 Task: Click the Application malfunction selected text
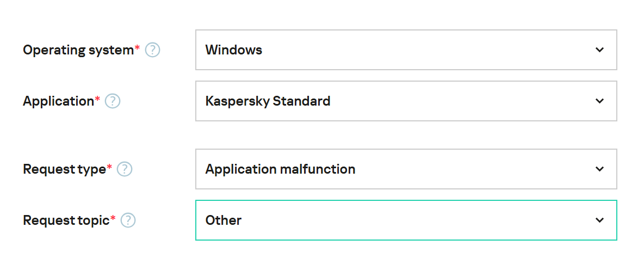point(280,169)
